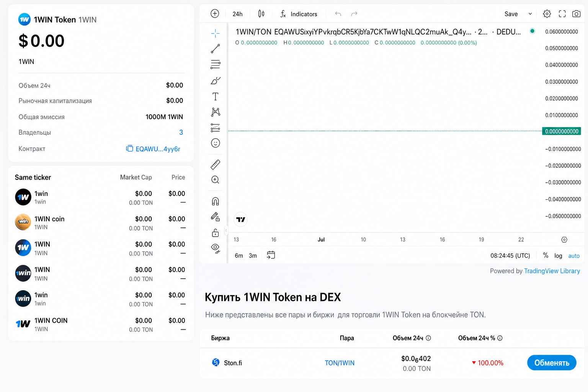588x392 pixels.
Task: Select the Fibonacci retracement tool
Action: point(216,64)
